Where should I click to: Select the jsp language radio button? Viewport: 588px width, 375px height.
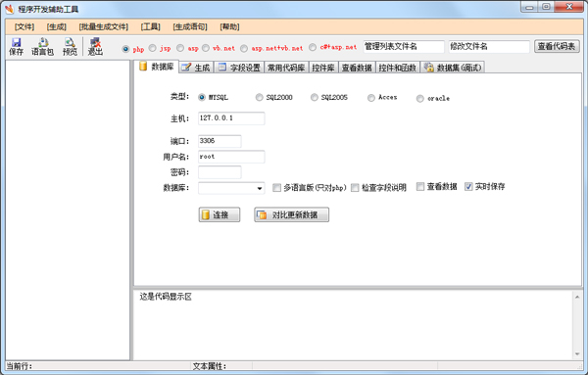coord(152,48)
